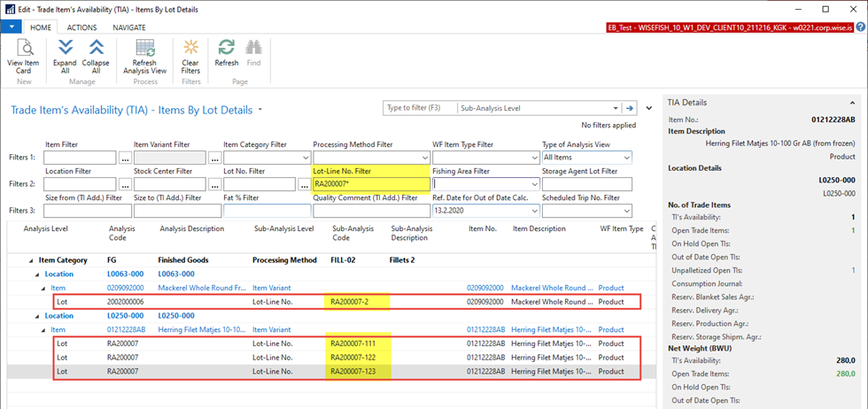Collapse the TIA Details panel
The width and height of the screenshot is (868, 409).
click(853, 102)
